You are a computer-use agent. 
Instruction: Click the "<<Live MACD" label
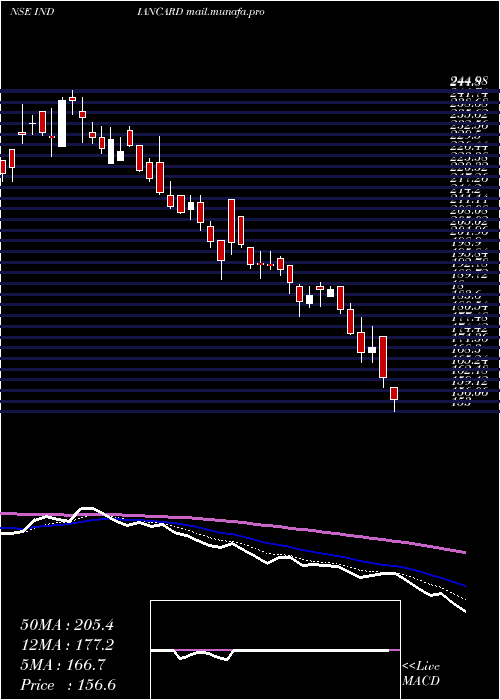pyautogui.click(x=421, y=674)
